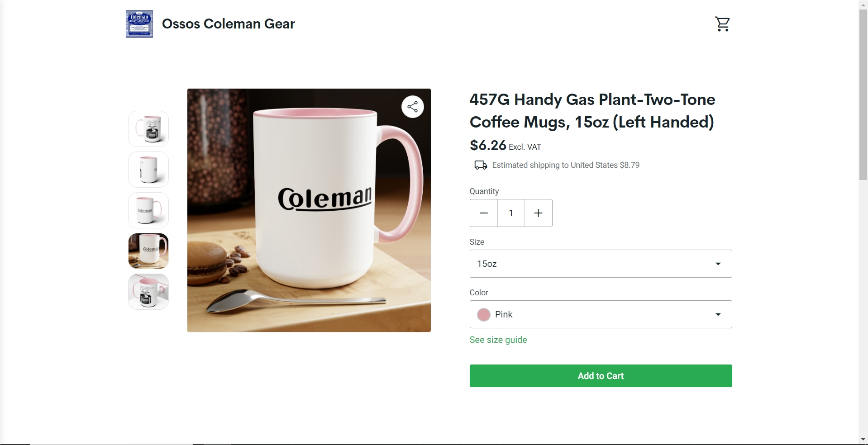Click the quantity number field
The image size is (868, 445).
pos(511,213)
